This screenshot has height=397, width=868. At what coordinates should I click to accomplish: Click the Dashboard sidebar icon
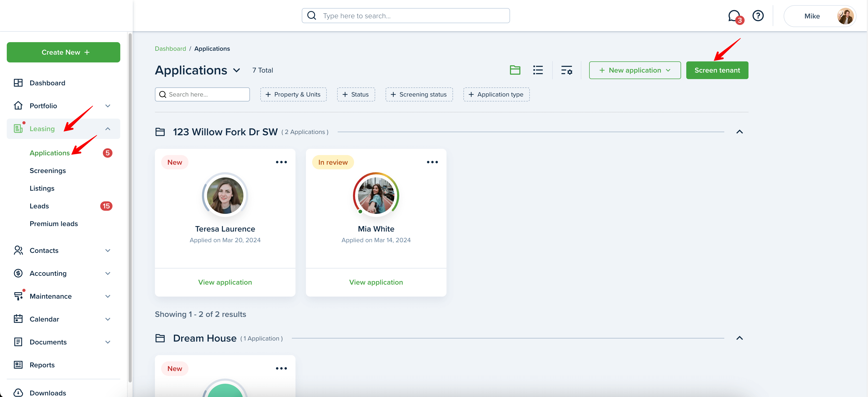18,83
